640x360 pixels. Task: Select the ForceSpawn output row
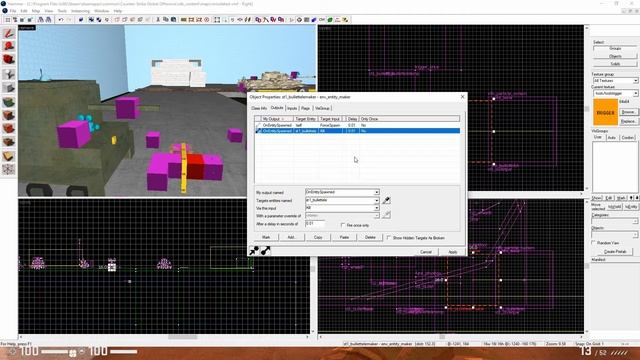(357, 125)
